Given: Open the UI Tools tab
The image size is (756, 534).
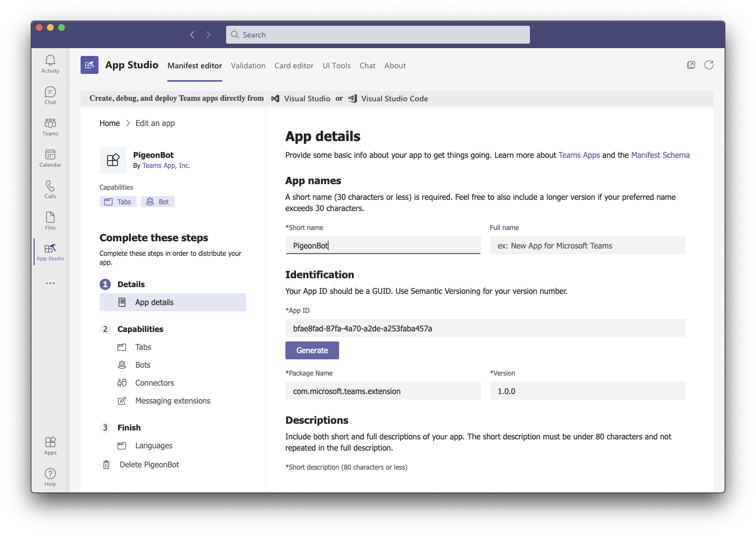Looking at the screenshot, I should pos(336,65).
